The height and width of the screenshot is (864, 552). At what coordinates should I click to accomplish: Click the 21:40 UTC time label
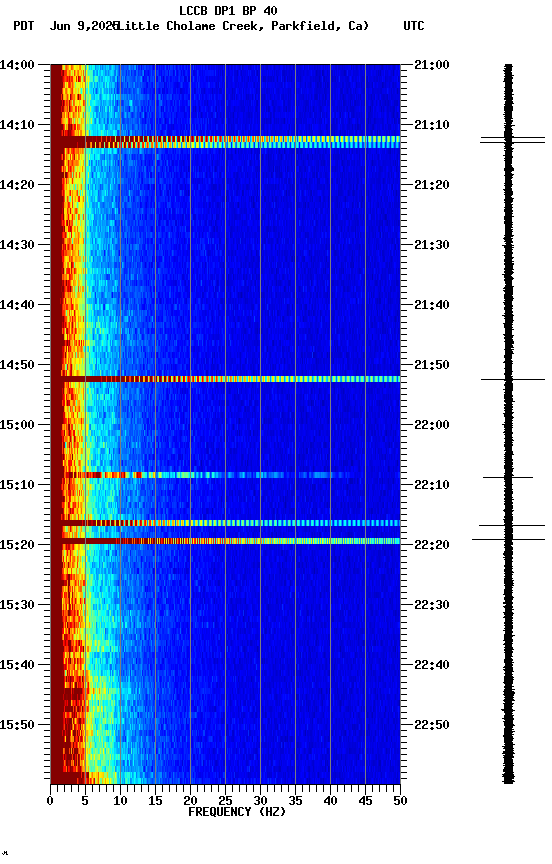pyautogui.click(x=432, y=305)
